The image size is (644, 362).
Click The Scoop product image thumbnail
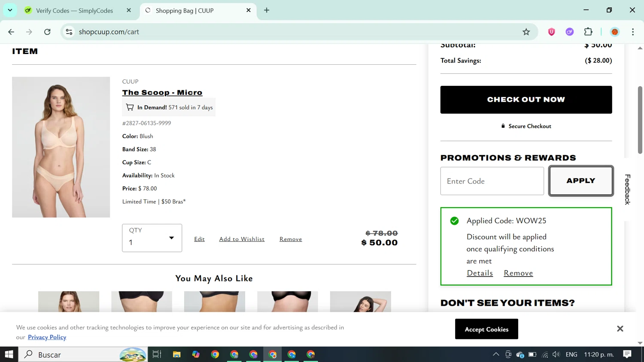pyautogui.click(x=61, y=147)
